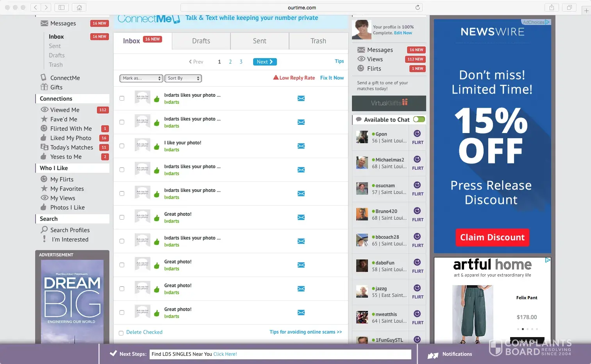Open My Favorites in the sidebar

coord(67,189)
